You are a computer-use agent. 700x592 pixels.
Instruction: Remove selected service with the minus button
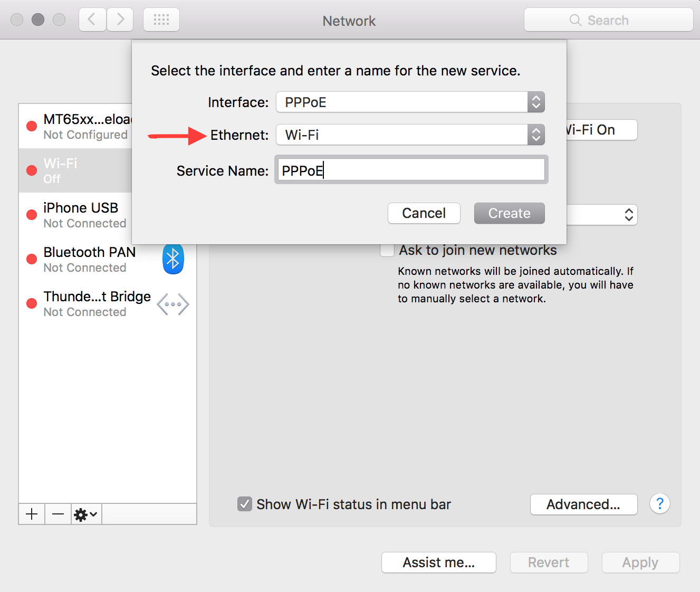(x=58, y=514)
